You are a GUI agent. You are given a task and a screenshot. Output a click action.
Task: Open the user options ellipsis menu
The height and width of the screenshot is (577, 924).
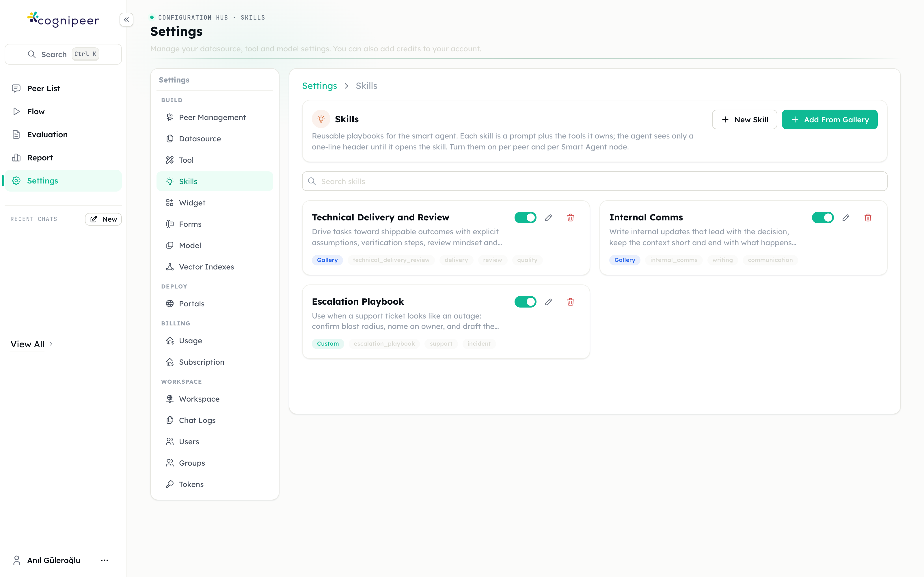[x=105, y=560]
